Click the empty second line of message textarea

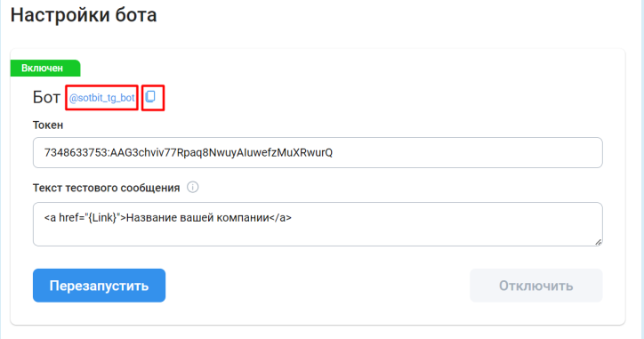(318, 234)
